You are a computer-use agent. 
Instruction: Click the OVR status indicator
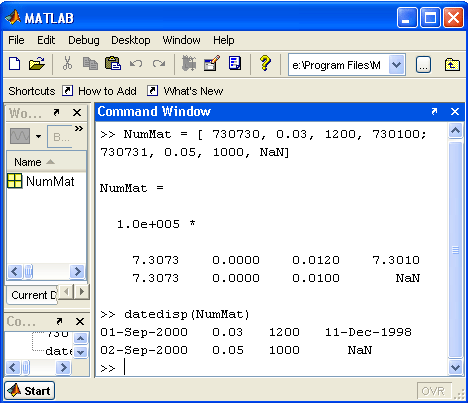[433, 391]
